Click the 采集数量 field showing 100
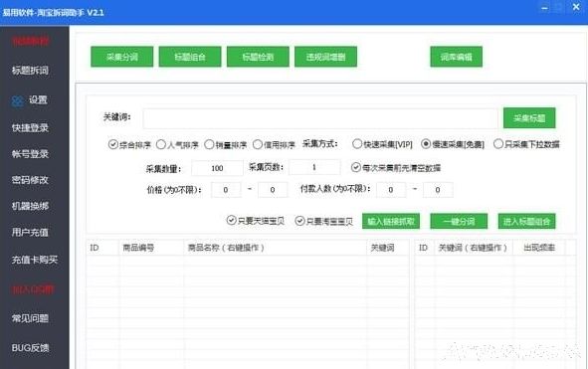Screen dimensions: 588x369 pos(217,168)
